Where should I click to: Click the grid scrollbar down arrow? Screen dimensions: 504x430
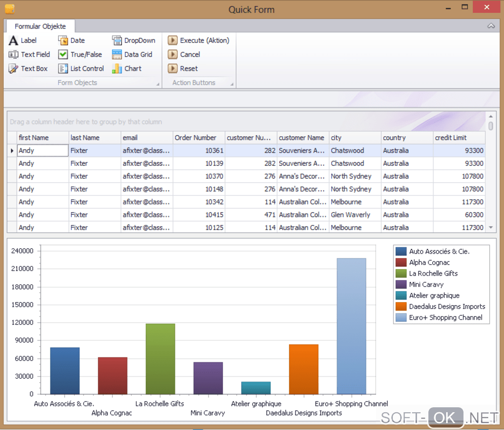click(x=491, y=228)
